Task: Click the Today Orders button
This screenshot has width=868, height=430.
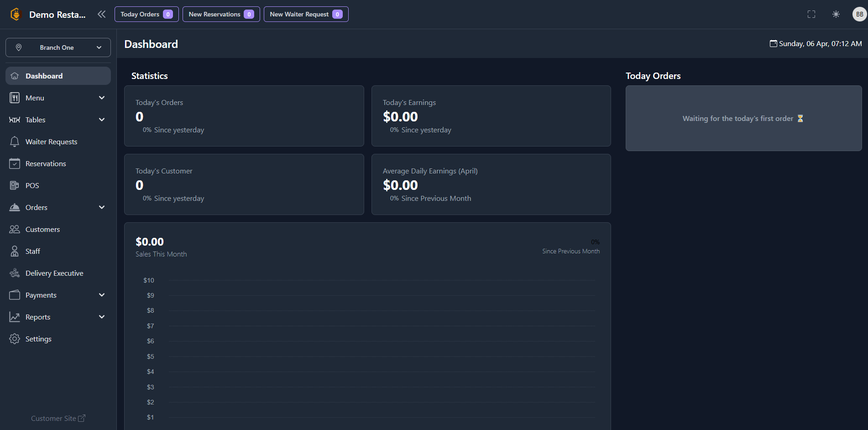Action: tap(146, 14)
